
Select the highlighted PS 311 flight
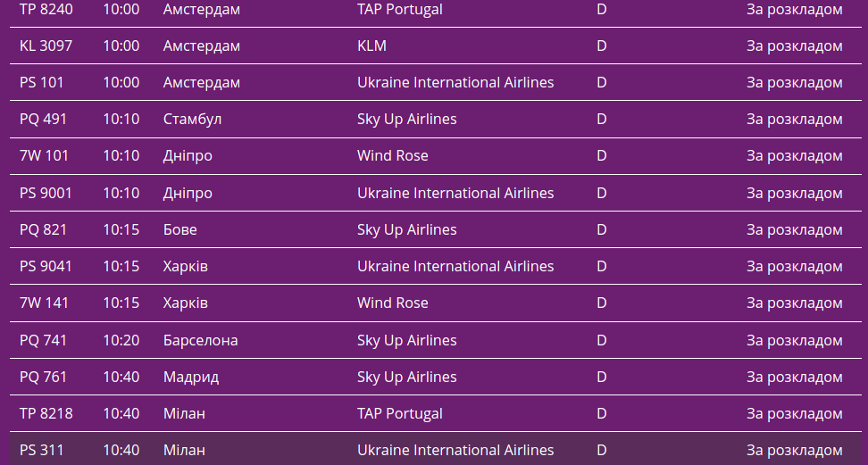42,450
